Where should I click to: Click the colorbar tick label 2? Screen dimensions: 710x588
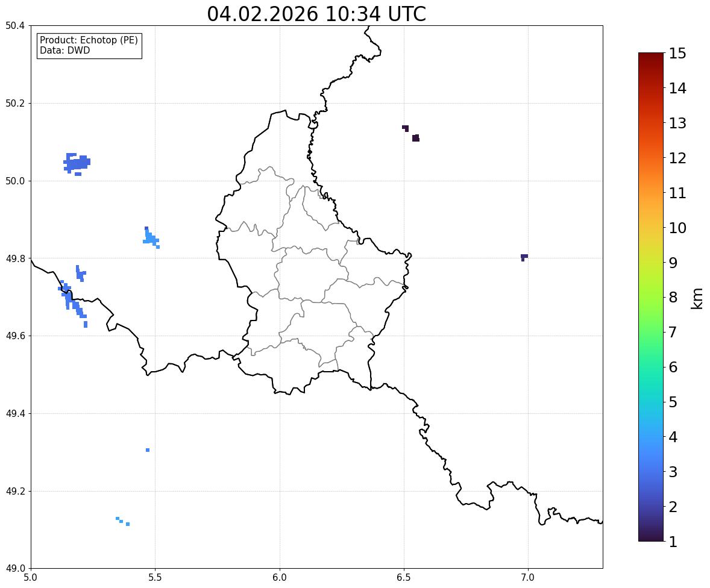(673, 507)
